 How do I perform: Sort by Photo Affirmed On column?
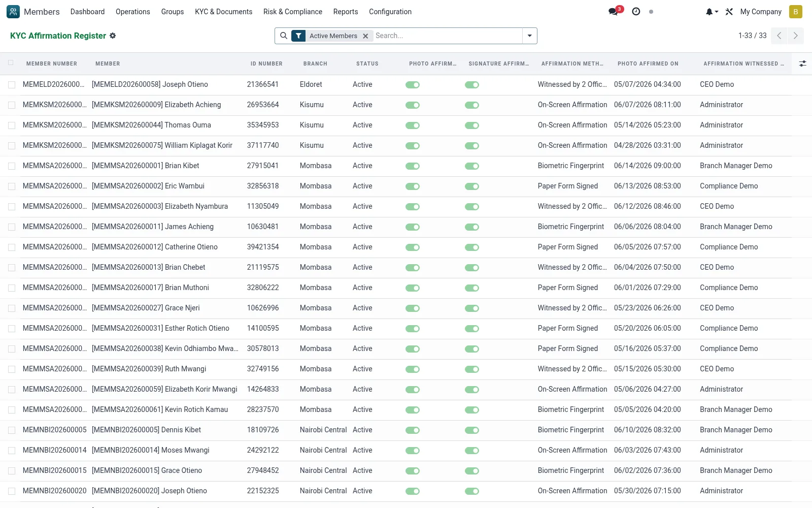point(648,63)
